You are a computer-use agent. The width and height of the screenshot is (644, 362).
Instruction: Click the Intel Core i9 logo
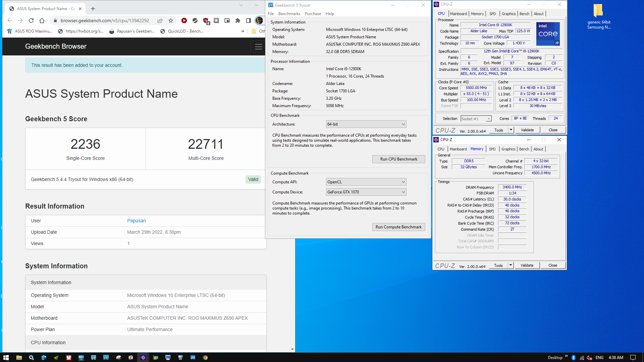click(548, 34)
